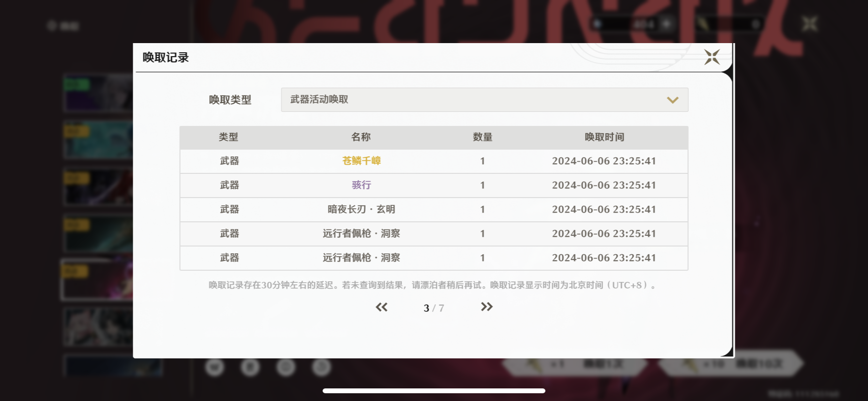Click the convene time of 骇行
This screenshot has width=868, height=401.
click(x=604, y=185)
